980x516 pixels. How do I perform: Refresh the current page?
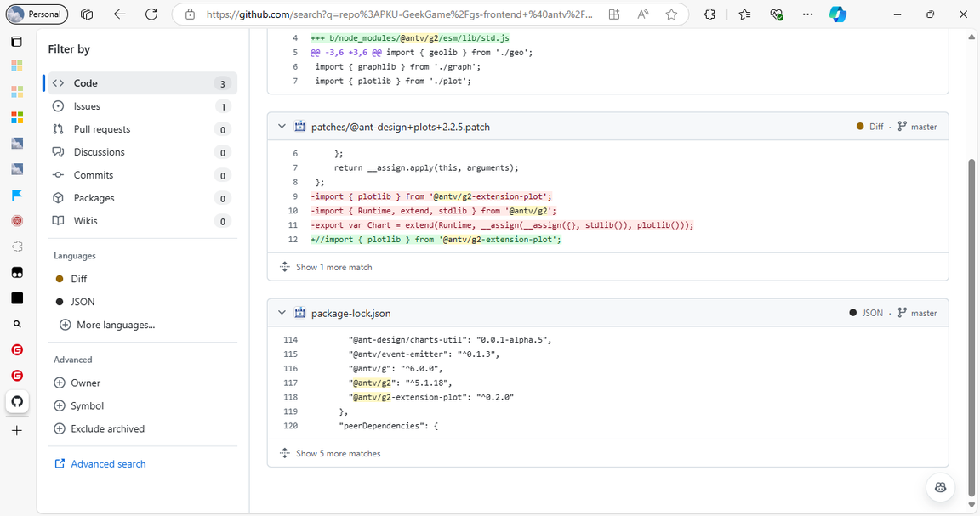[x=151, y=14]
